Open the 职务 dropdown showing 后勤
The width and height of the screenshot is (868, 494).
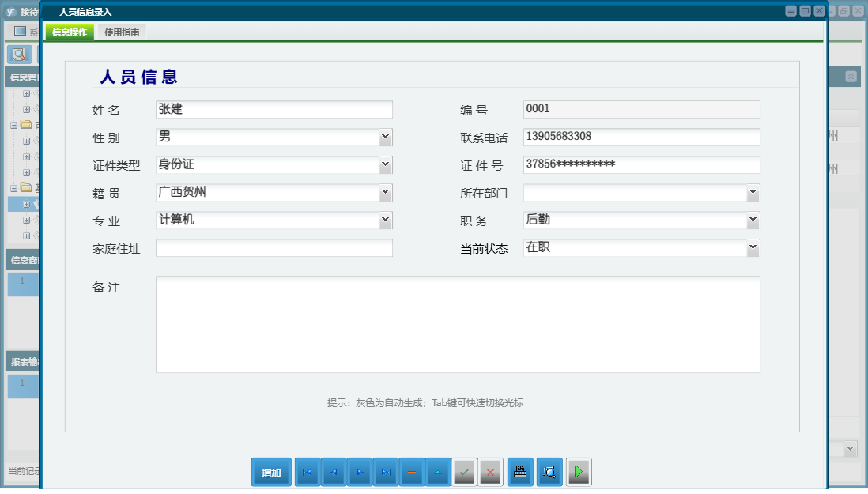click(x=753, y=221)
